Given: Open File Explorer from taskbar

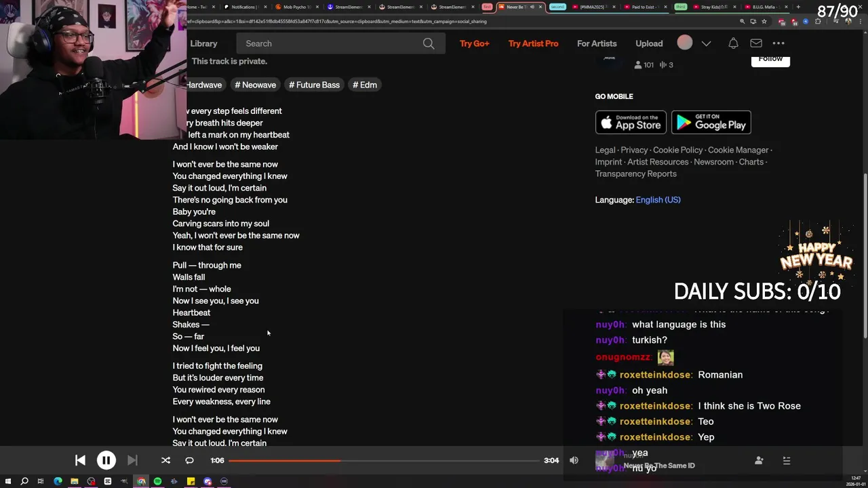Looking at the screenshot, I should click(x=75, y=481).
